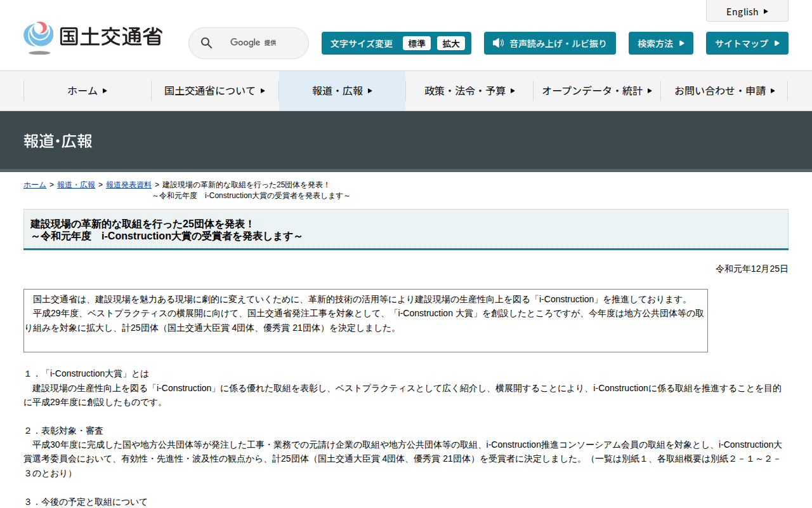Open the ホーム navigation menu

click(88, 91)
